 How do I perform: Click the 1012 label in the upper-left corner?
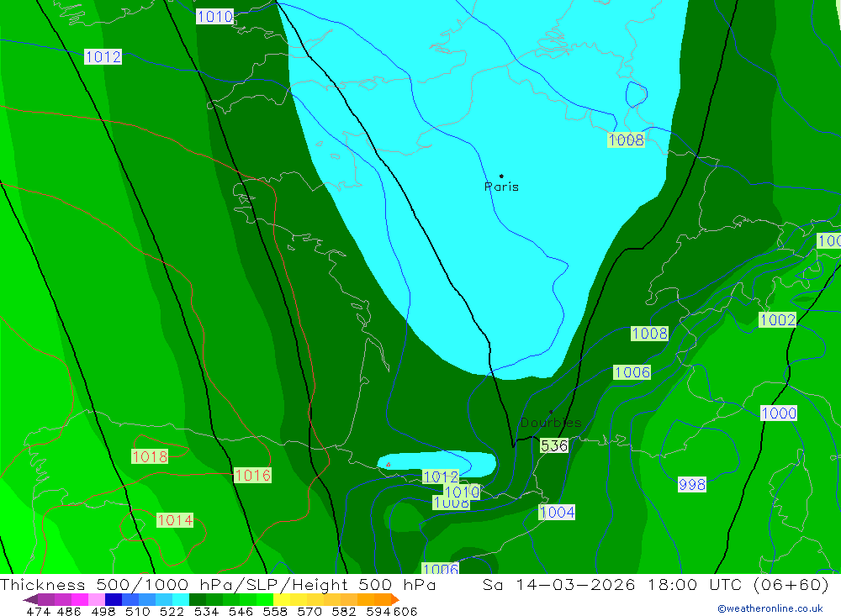pos(103,57)
